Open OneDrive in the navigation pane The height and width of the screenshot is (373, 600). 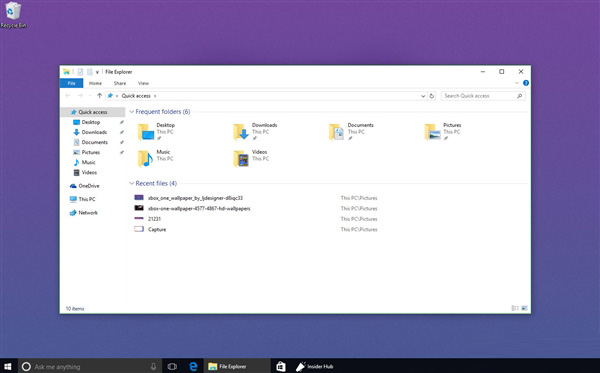coord(89,186)
